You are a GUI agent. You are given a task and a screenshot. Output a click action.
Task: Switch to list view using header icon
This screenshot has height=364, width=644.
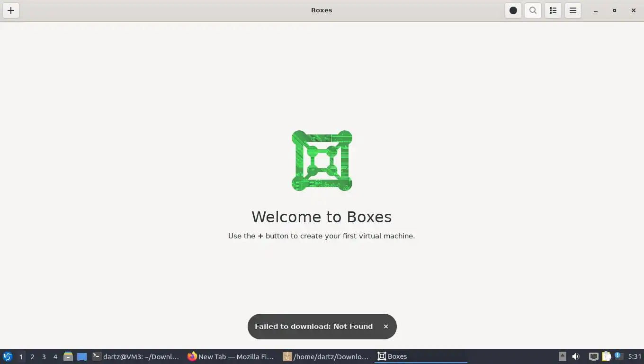click(x=553, y=10)
